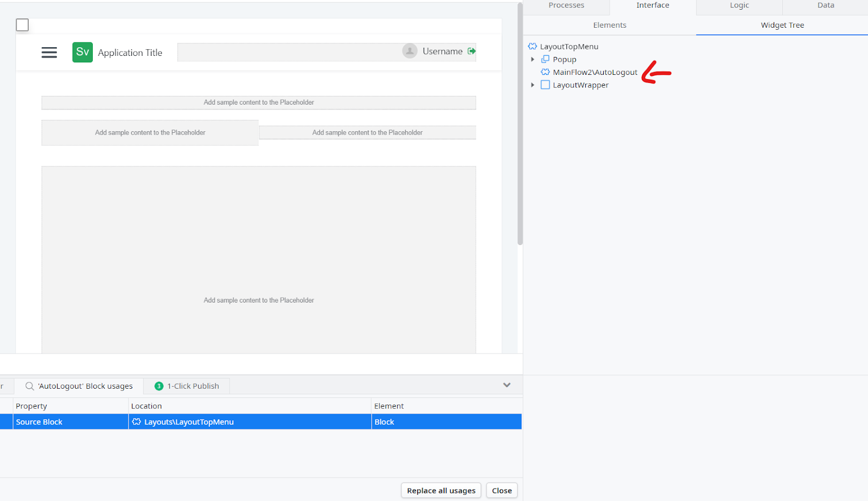This screenshot has width=868, height=501.
Task: Click the Property column header
Action: pyautogui.click(x=71, y=406)
